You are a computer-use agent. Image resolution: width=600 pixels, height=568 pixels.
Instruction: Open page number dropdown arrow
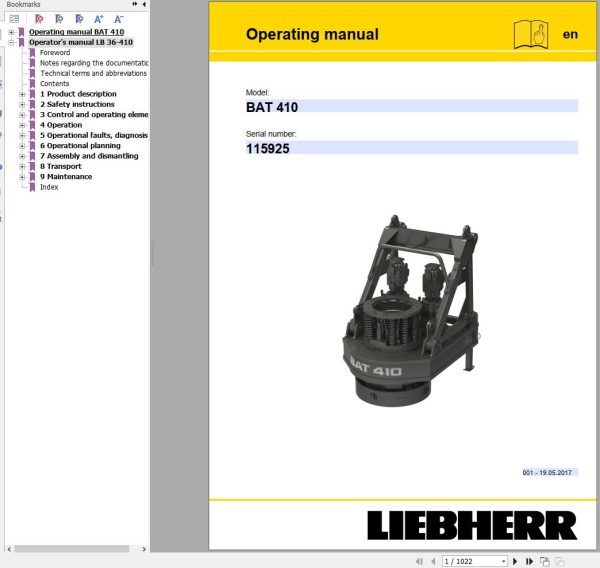click(x=504, y=561)
